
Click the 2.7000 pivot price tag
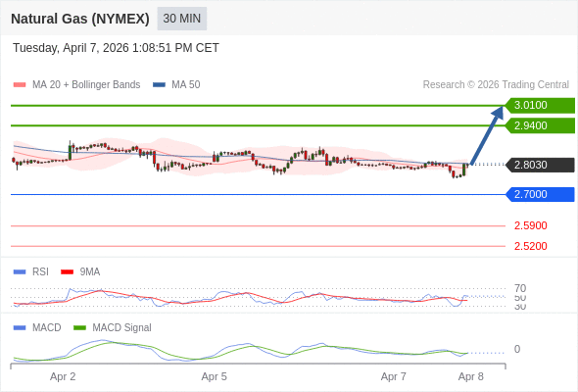coord(540,194)
